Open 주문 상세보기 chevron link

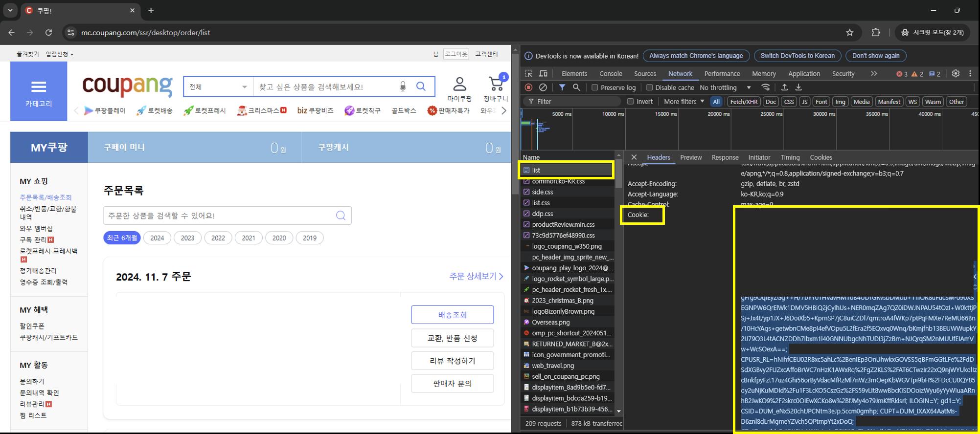(x=476, y=276)
